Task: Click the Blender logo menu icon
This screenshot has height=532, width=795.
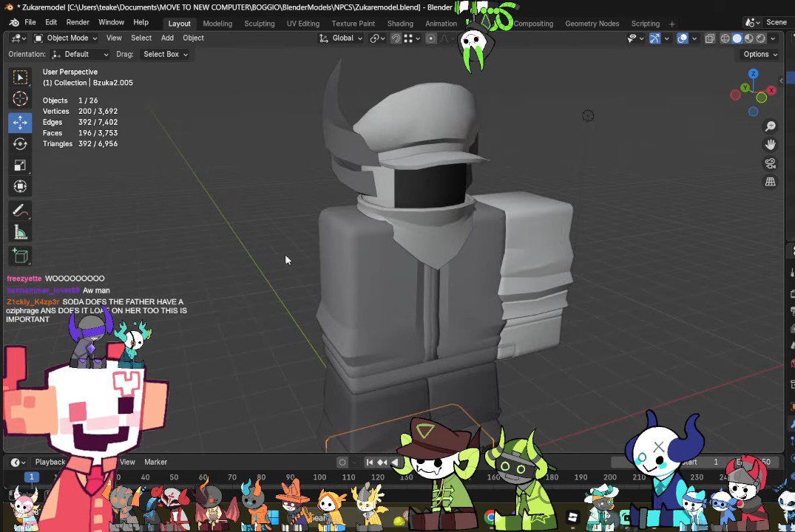Action: 14,22
